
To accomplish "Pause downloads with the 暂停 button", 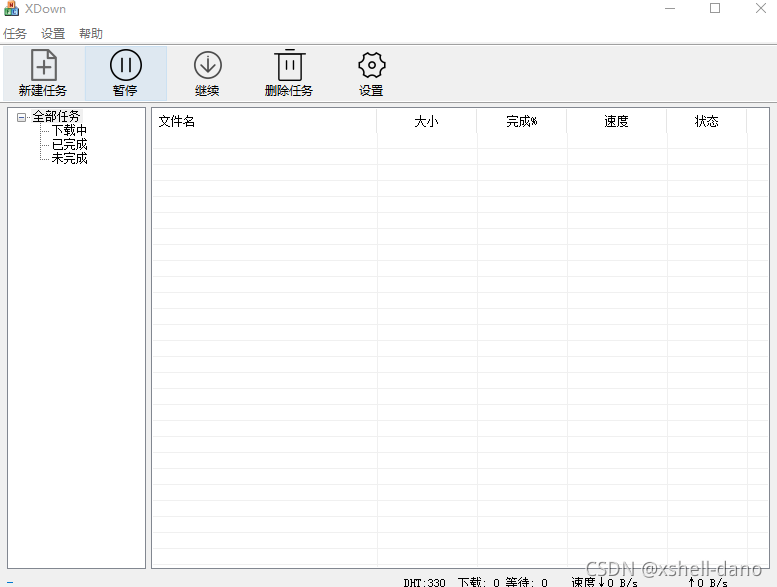I will pos(126,73).
